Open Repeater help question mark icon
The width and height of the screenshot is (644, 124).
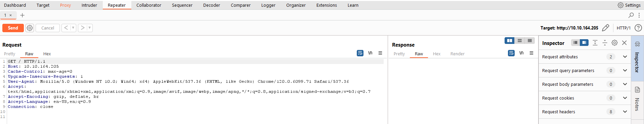638,28
